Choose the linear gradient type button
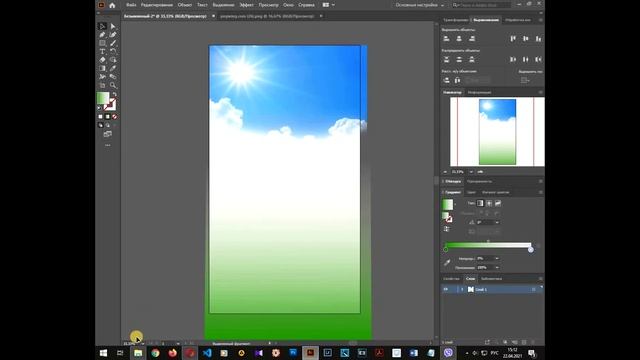Viewport: 640px width, 360px height. (x=480, y=203)
